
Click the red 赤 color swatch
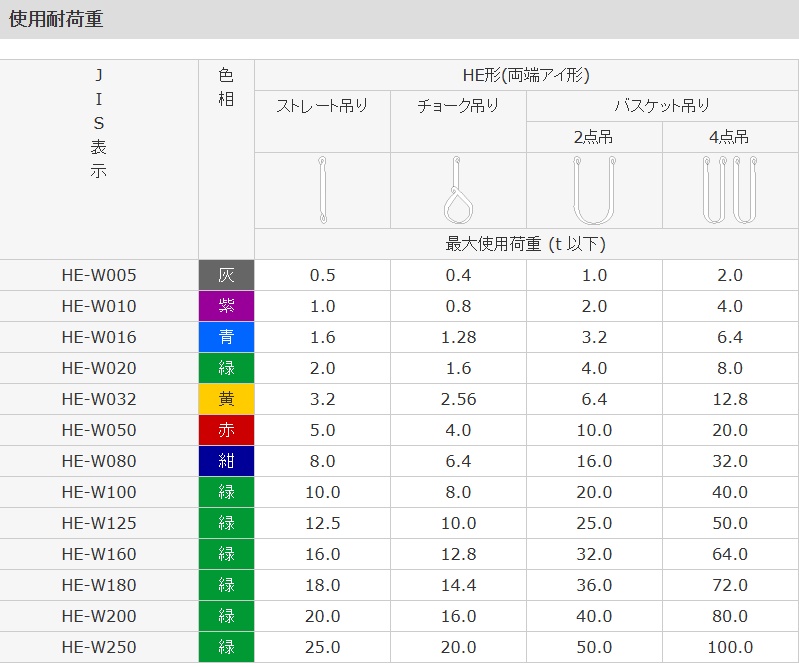(x=227, y=430)
